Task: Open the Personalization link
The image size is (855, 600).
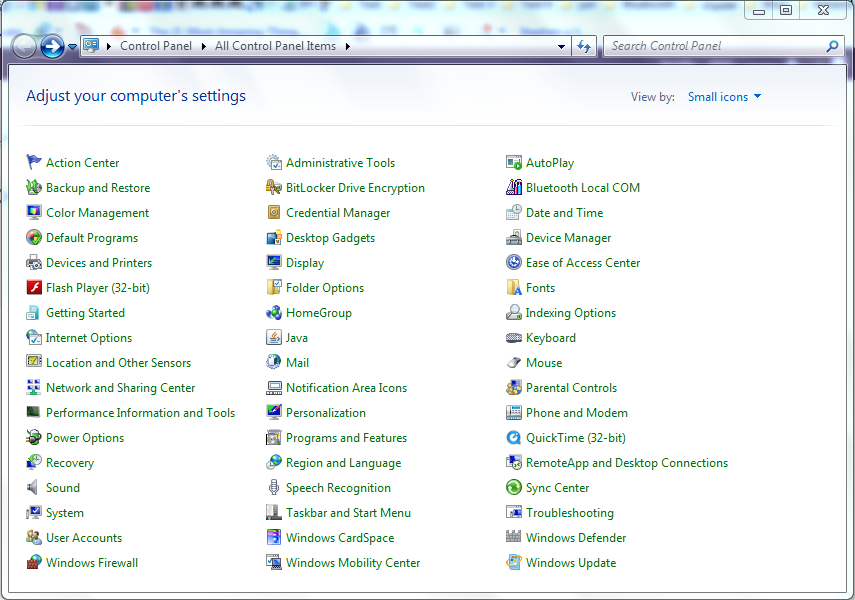Action: click(326, 413)
